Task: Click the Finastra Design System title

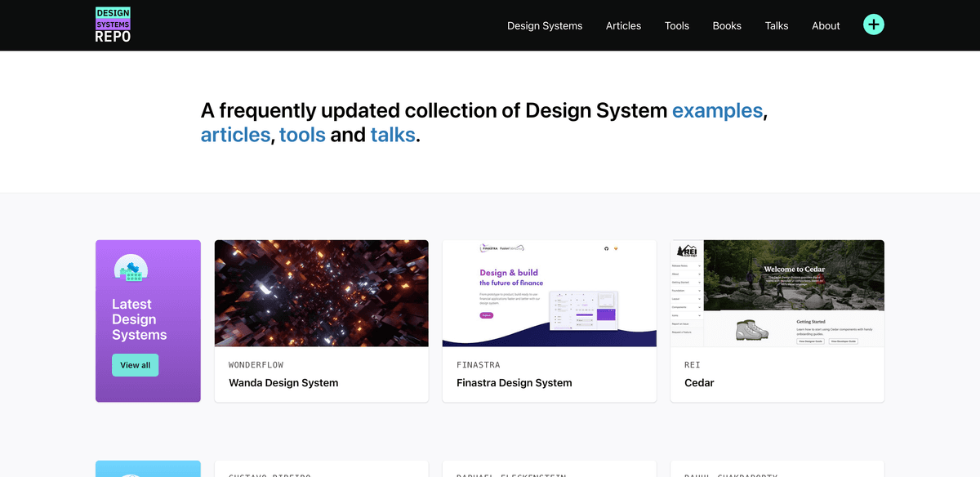Action: click(x=514, y=382)
